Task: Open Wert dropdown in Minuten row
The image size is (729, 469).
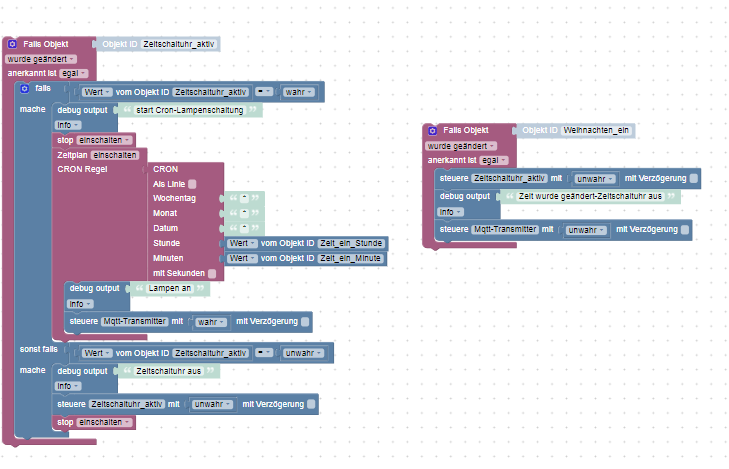Action: 242,258
